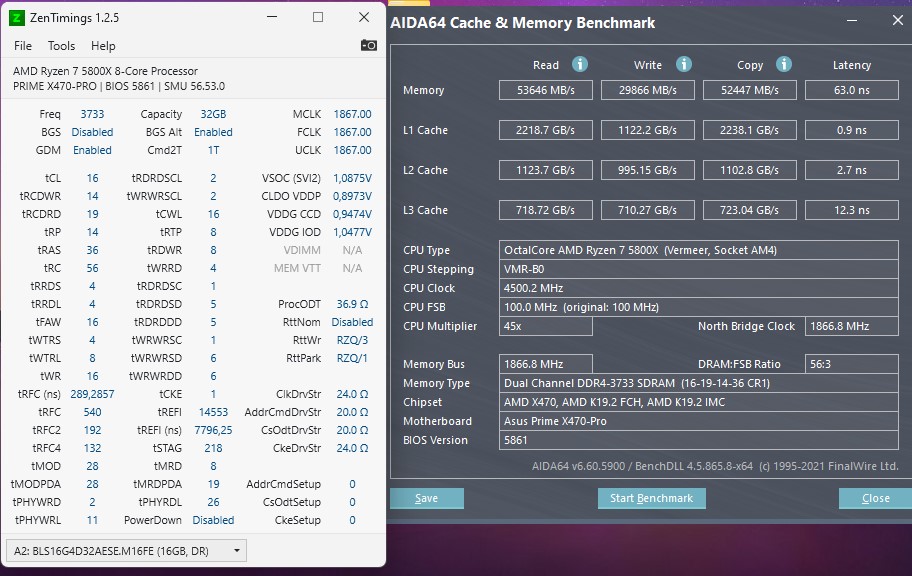Click the L3 Cache copy 723.04 GB/s
Screen dimensions: 912x576
tap(749, 210)
